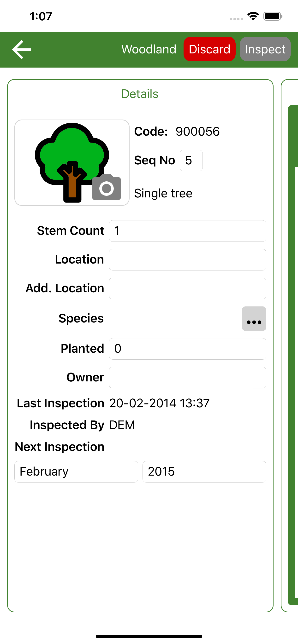Focus the Stem Count field
This screenshot has width=298, height=644.
[x=188, y=231]
